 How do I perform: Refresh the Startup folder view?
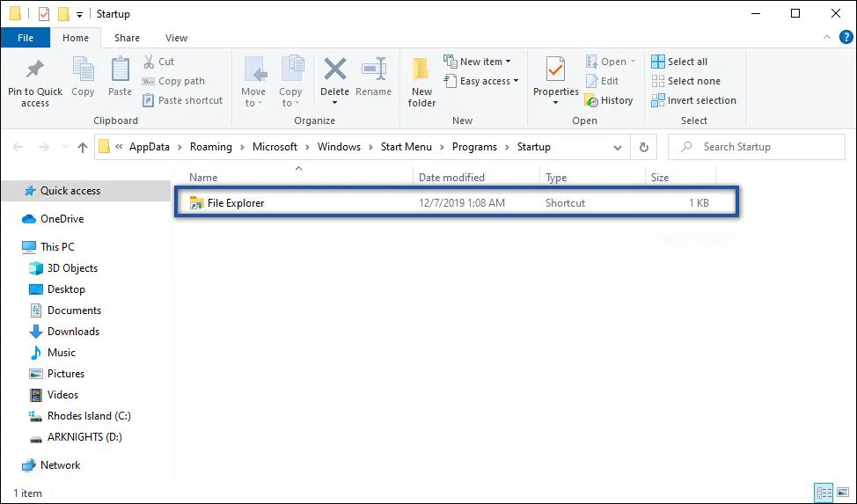[x=644, y=147]
